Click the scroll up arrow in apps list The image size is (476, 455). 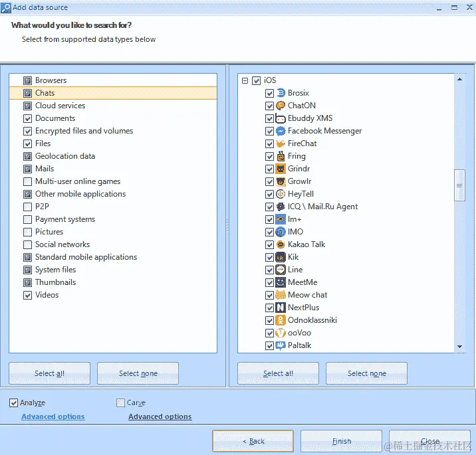click(x=459, y=79)
